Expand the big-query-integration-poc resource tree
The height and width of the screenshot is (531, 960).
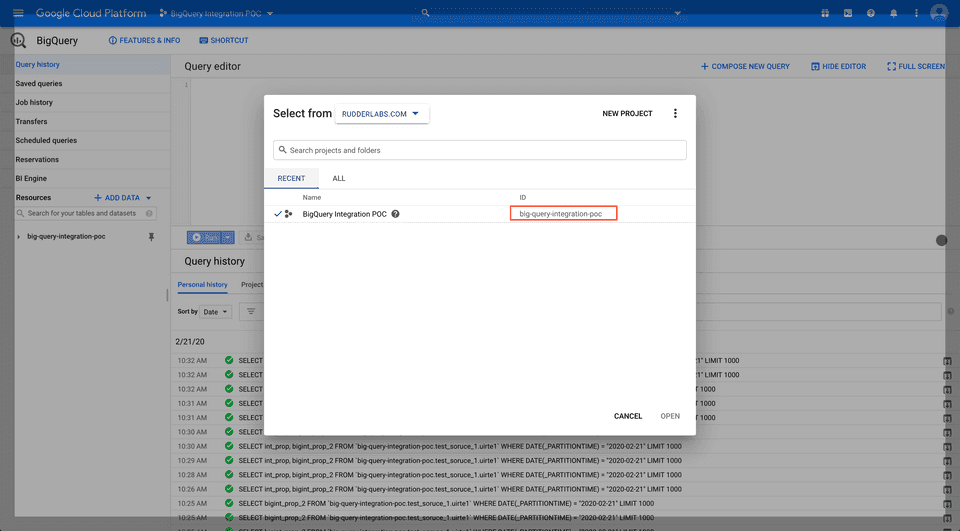[19, 237]
